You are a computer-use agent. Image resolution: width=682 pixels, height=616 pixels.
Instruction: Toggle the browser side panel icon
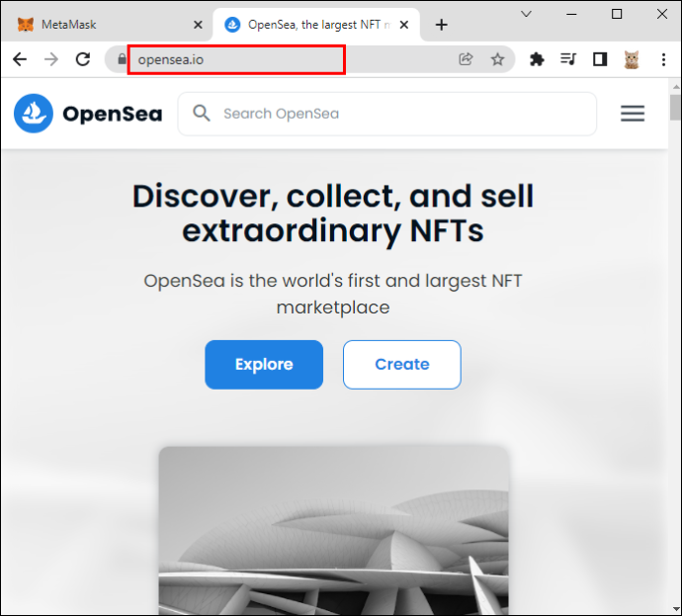point(600,59)
